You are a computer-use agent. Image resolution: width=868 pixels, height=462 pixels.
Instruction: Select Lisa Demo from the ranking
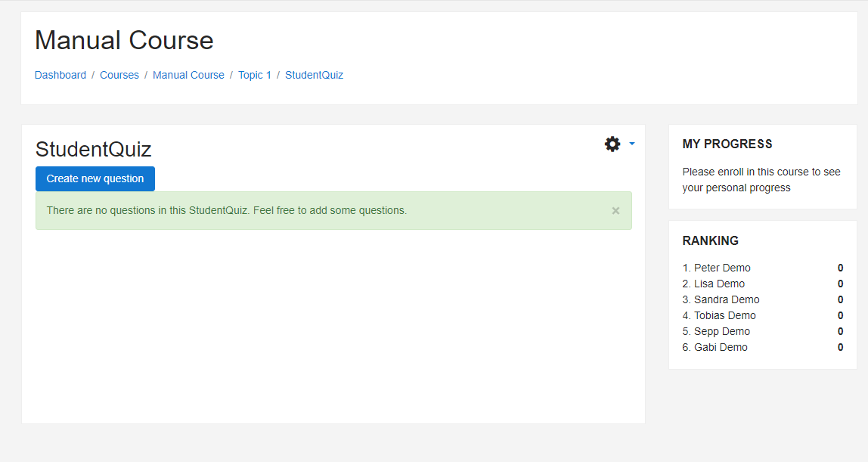[x=719, y=284]
